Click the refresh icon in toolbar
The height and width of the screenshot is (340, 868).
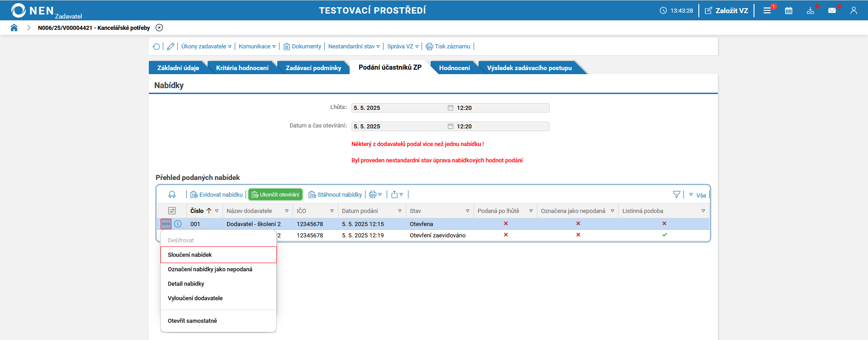(157, 47)
